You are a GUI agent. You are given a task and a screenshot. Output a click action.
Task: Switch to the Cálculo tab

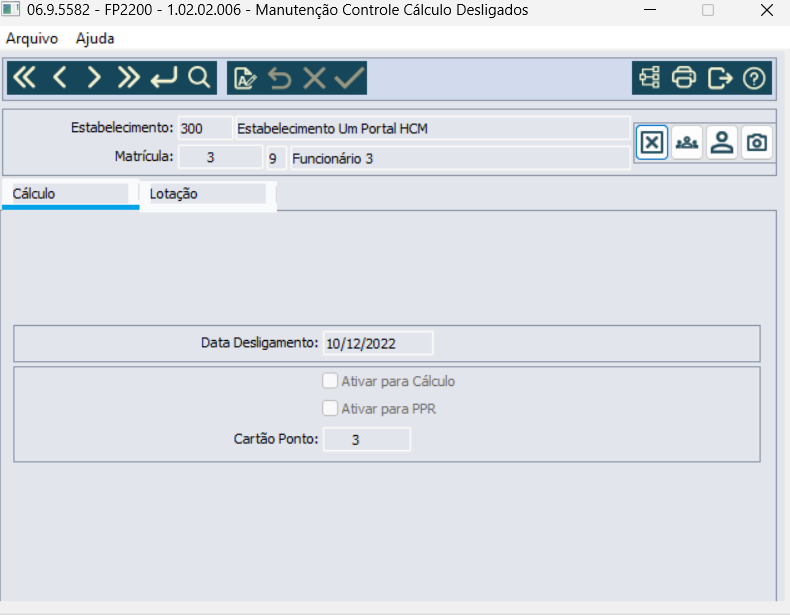click(x=70, y=194)
